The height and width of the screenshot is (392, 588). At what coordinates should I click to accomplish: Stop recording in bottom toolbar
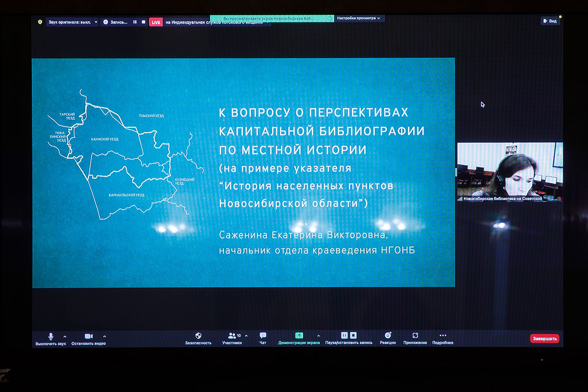353,335
